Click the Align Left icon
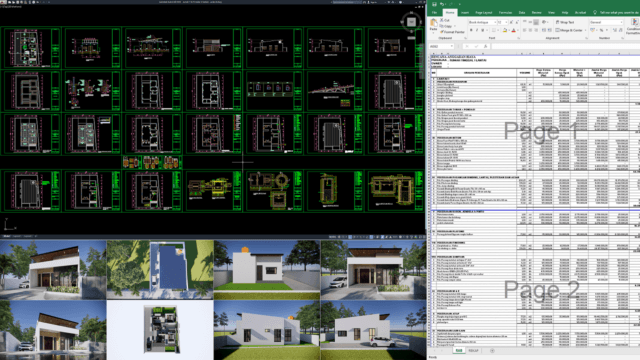Image resolution: width=640 pixels, height=360 pixels. coord(525,30)
